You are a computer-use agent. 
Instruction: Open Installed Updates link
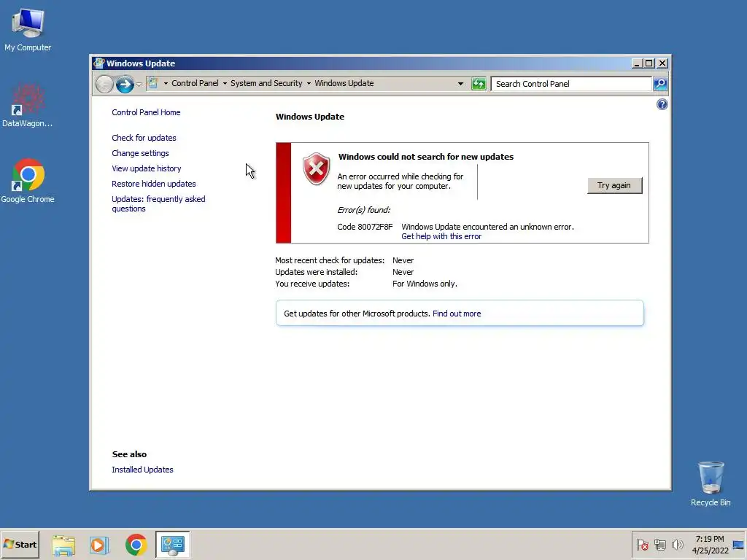[142, 470]
